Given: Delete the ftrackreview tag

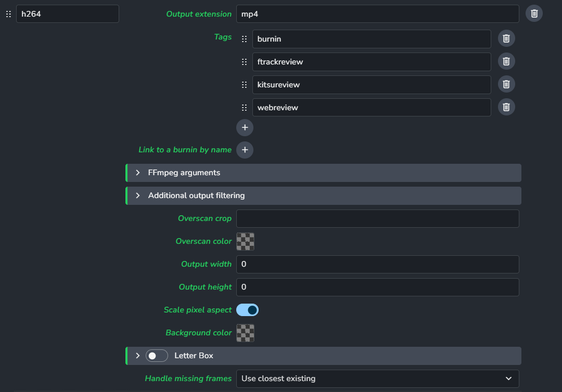Looking at the screenshot, I should tap(506, 61).
